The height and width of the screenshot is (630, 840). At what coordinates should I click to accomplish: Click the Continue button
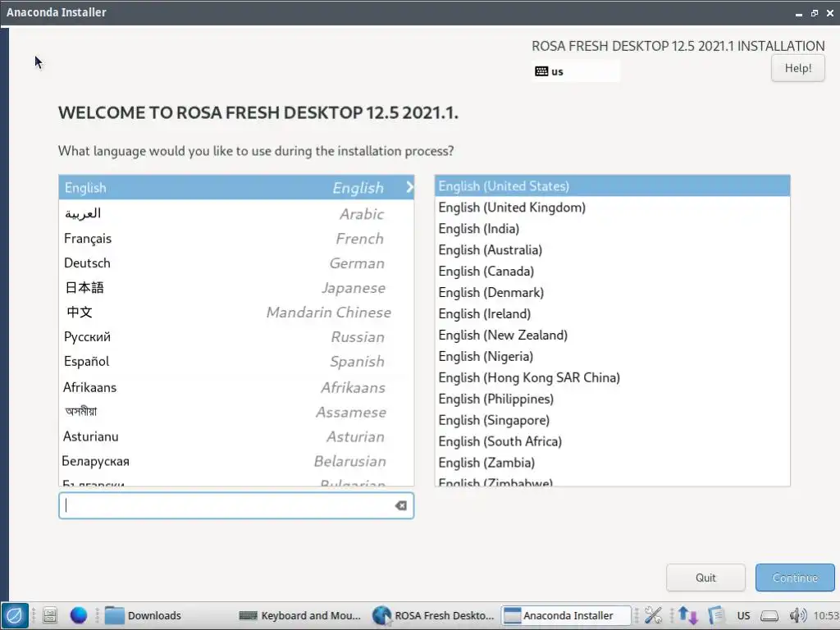pos(795,577)
